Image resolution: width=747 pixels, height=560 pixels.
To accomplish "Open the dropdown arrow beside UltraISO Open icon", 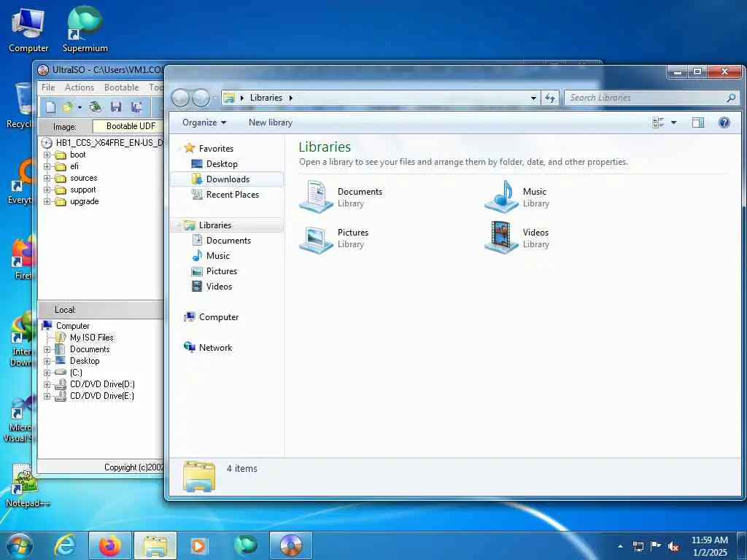I will [80, 107].
